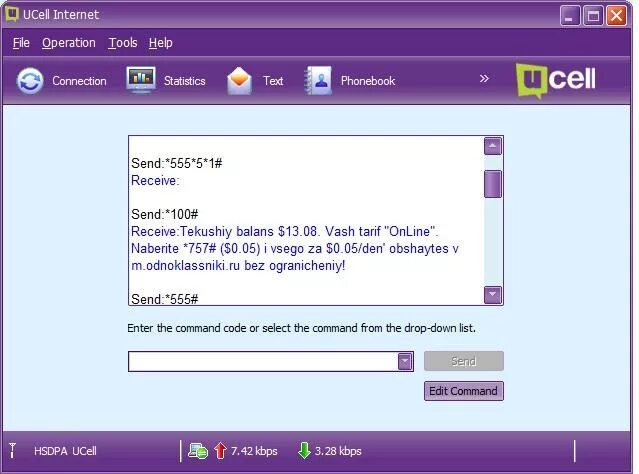
Task: Open the command code drop-down list
Action: [405, 361]
